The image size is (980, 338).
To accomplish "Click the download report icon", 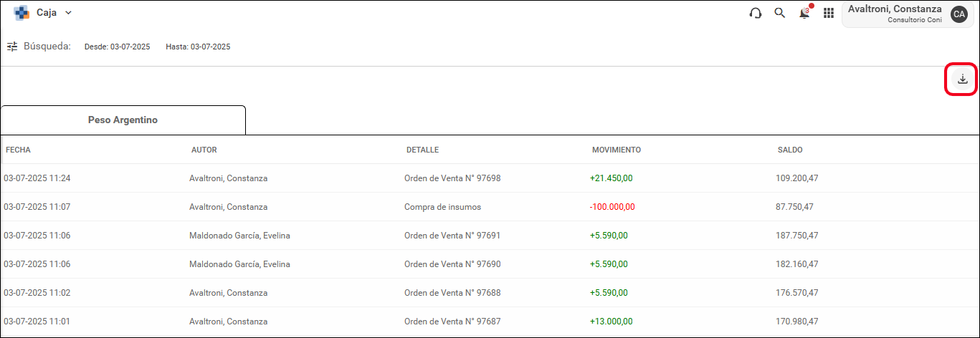I will point(962,79).
